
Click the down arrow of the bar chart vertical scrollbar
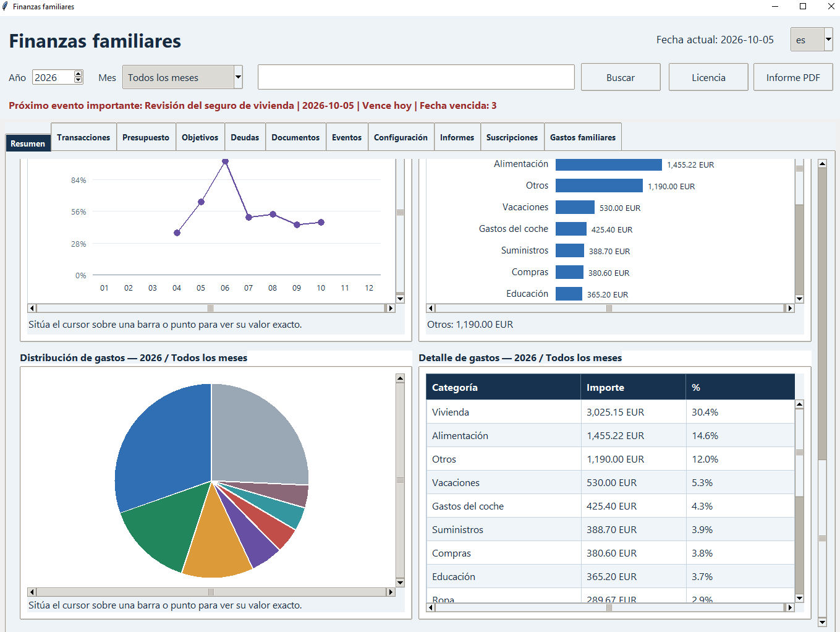[x=799, y=299]
